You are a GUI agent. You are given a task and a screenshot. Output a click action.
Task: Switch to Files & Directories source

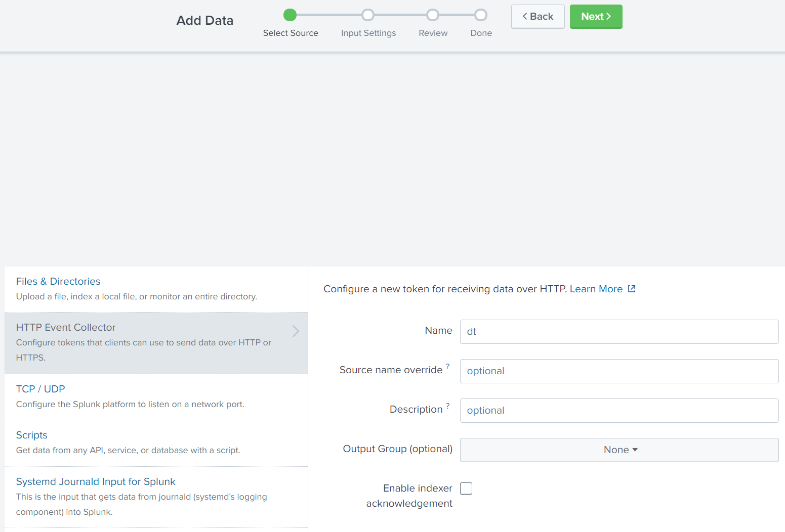pos(58,281)
